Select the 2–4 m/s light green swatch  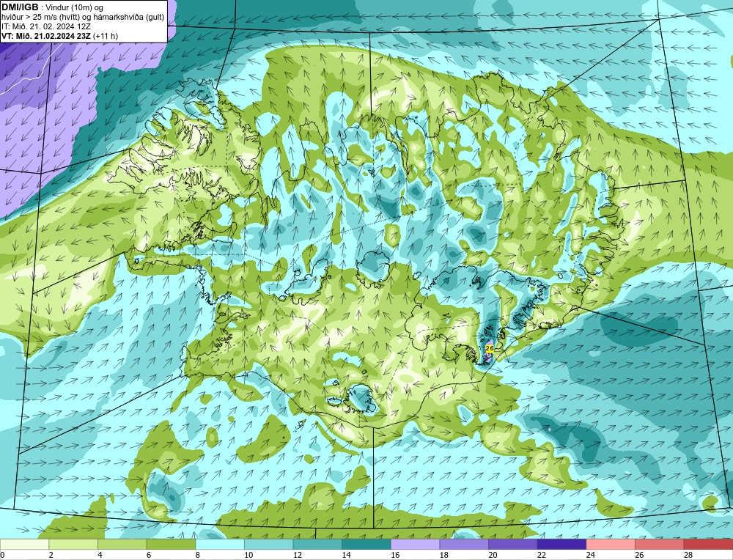coord(73,544)
